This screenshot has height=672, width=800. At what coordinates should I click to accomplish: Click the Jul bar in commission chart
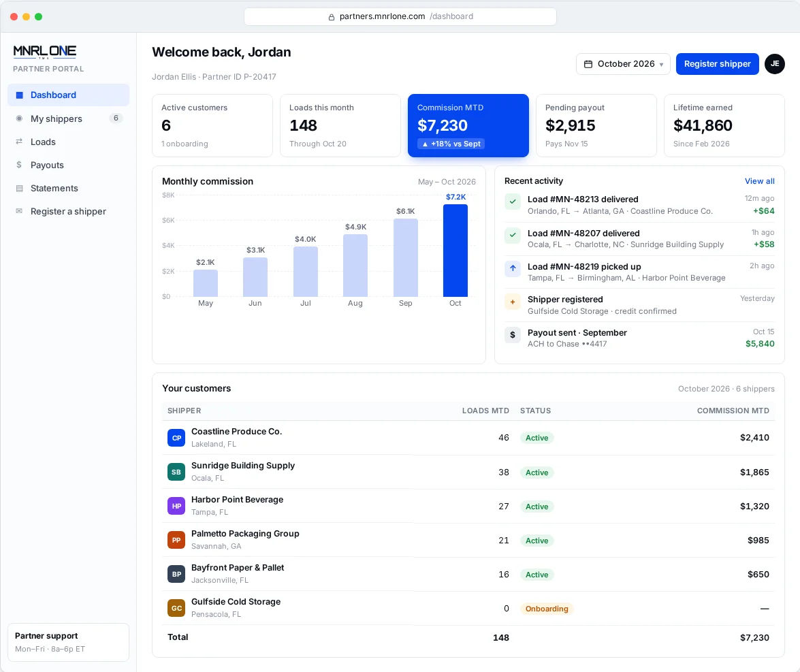[306, 272]
